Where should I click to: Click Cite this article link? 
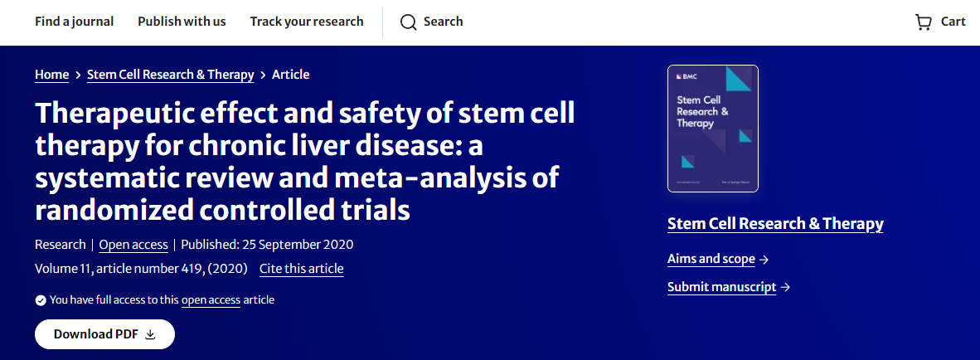301,269
